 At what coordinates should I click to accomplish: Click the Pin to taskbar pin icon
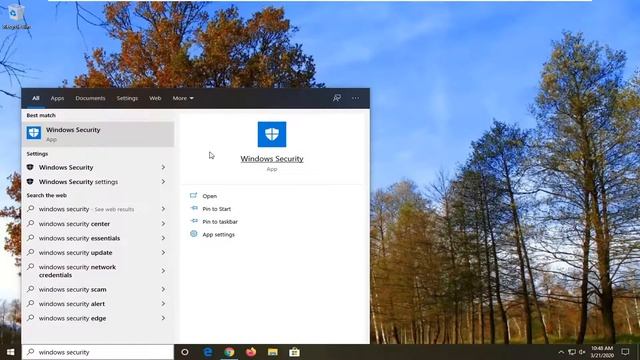[x=193, y=221]
